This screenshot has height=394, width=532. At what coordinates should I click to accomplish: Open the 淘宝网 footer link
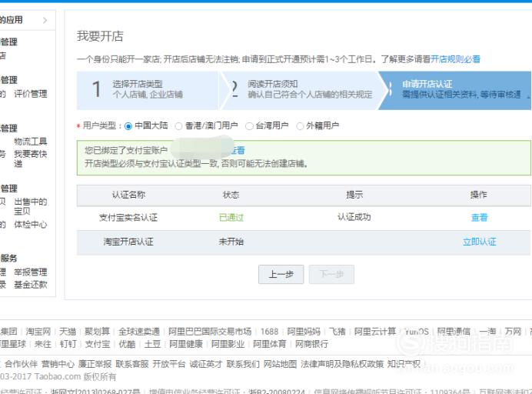pos(38,332)
